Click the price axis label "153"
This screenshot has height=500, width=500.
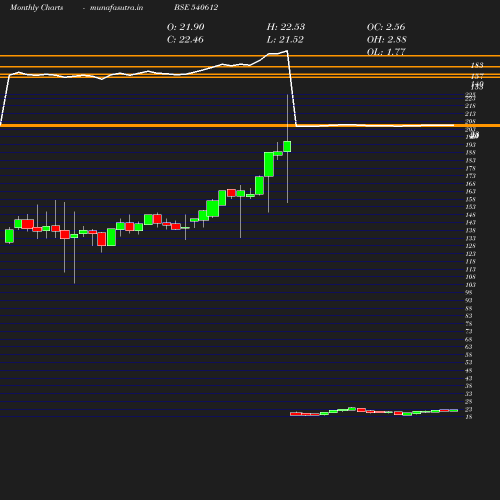coord(470,207)
